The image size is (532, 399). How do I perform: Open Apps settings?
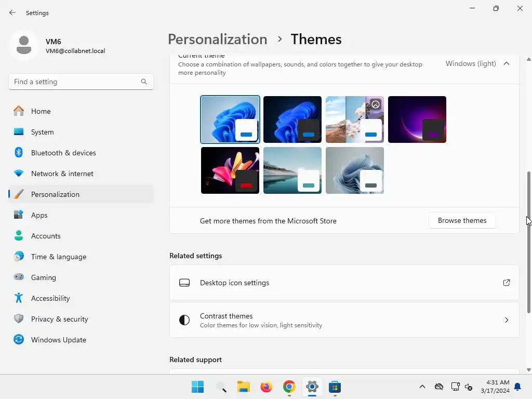tap(81, 215)
